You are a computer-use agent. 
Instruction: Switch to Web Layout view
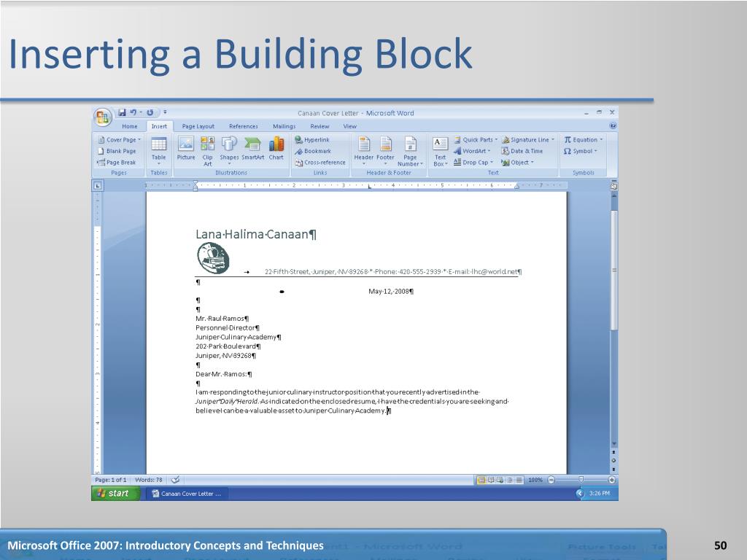pyautogui.click(x=500, y=480)
